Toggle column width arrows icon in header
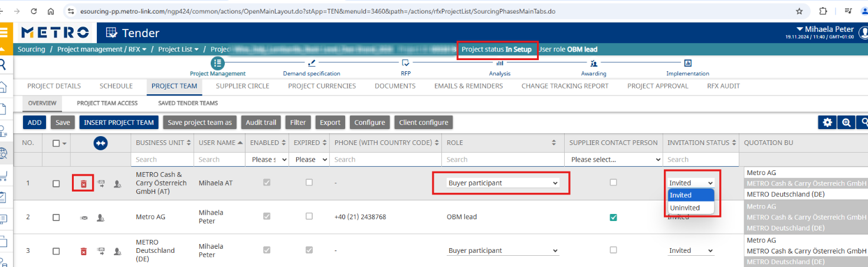 [x=100, y=143]
